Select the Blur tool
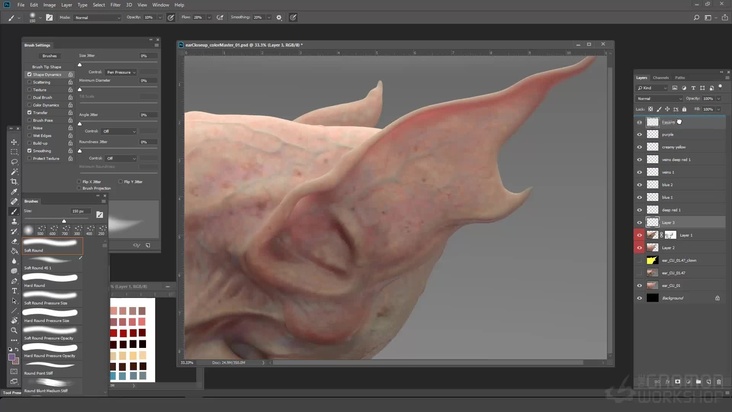Image resolution: width=732 pixels, height=412 pixels. (x=14, y=261)
